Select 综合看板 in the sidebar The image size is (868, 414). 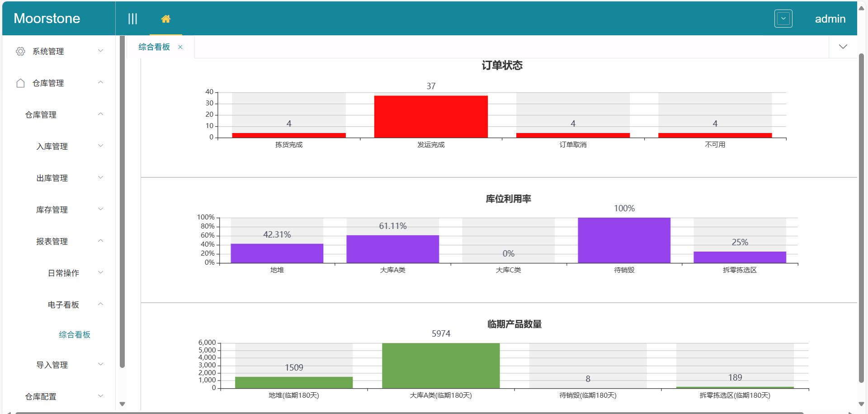[x=75, y=334]
